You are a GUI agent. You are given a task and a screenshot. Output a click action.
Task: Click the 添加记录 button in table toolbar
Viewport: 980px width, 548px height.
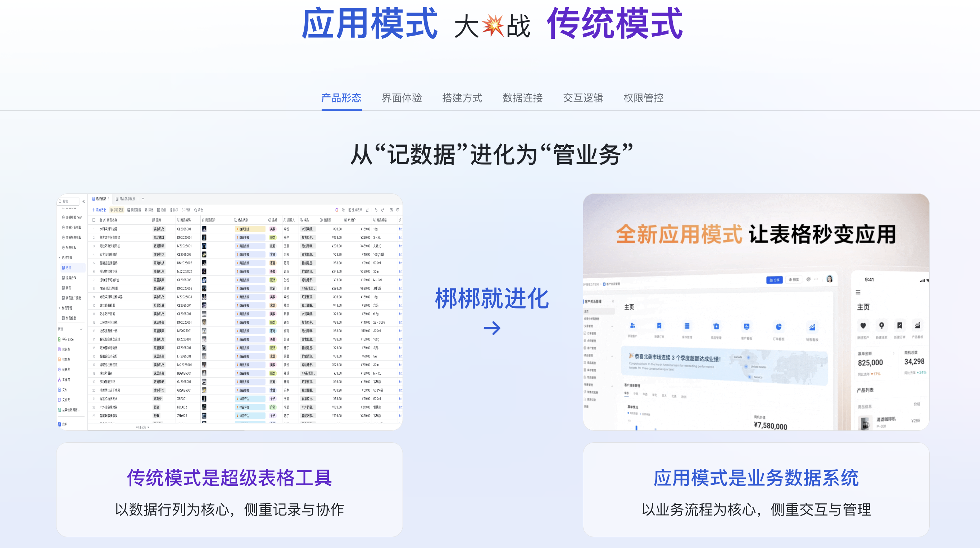pyautogui.click(x=99, y=210)
